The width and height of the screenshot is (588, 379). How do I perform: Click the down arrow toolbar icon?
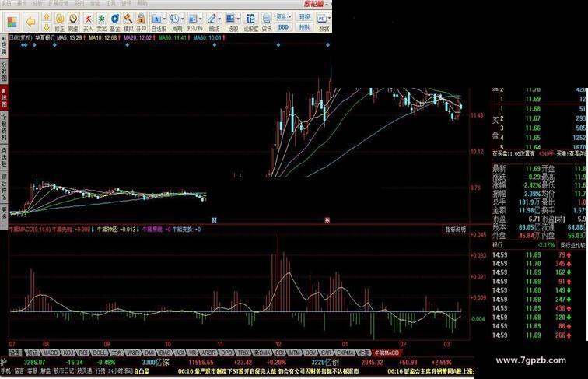click(x=47, y=27)
